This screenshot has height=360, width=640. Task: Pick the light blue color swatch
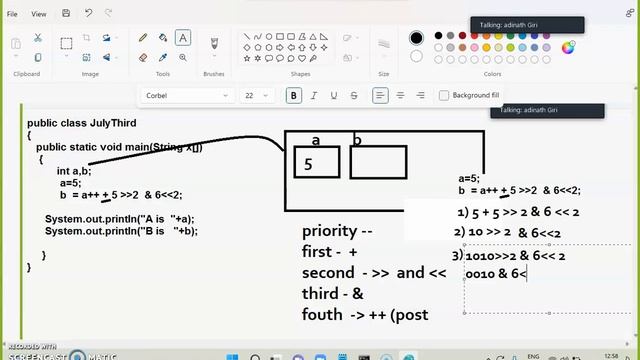522,47
